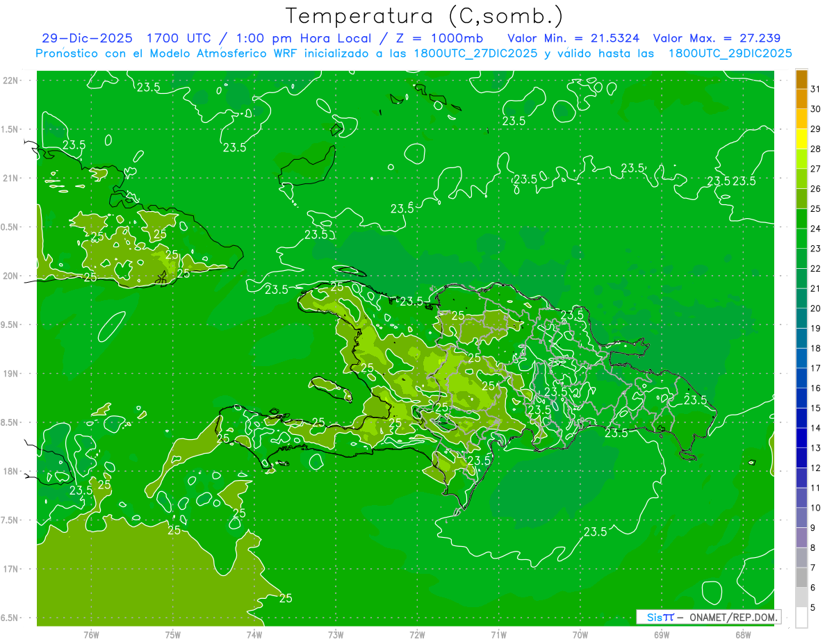
Task: Click the "18N" latitude axis label
Action: 11,471
